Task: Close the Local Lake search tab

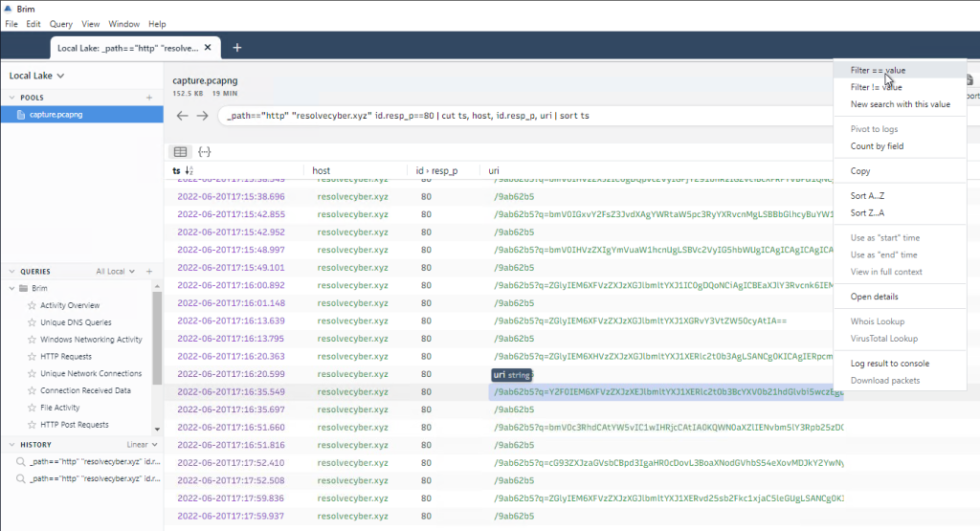Action: point(209,48)
